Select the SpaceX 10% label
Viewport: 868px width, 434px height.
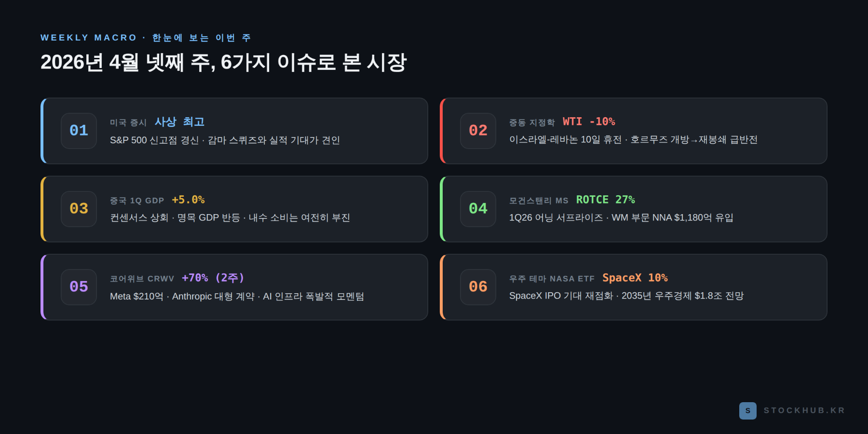[x=635, y=278]
